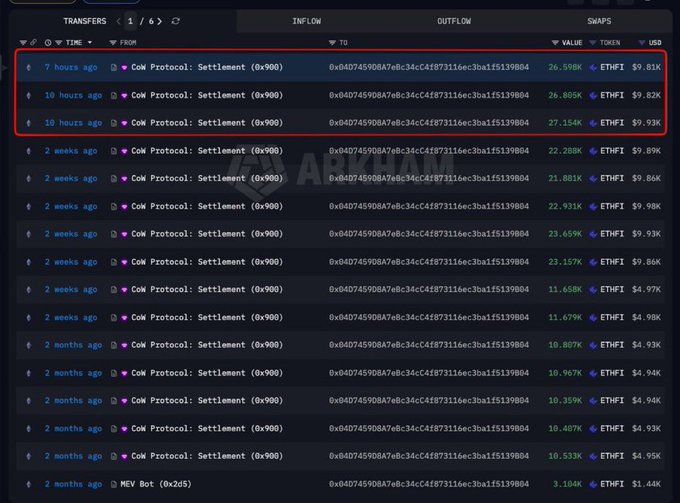Open filter icon beside link icon
Screen dimensions: 680x503
pos(23,42)
